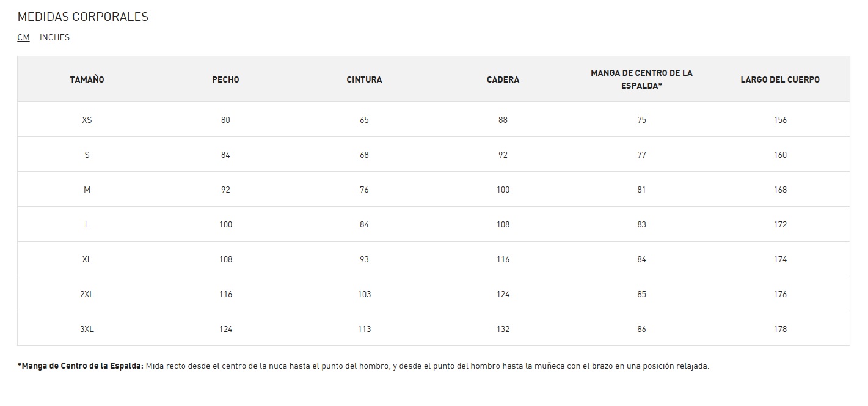Viewport: 868px width, 406px height.
Task: Click the TAMAÑO column header
Action: pos(87,79)
